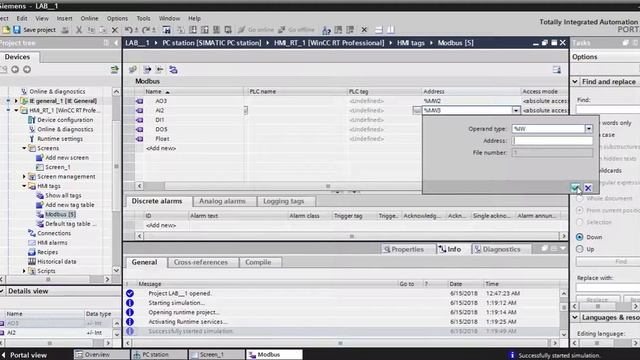This screenshot has width=640, height=360.
Task: Collapse the HMI tags tree node
Action: point(24,186)
